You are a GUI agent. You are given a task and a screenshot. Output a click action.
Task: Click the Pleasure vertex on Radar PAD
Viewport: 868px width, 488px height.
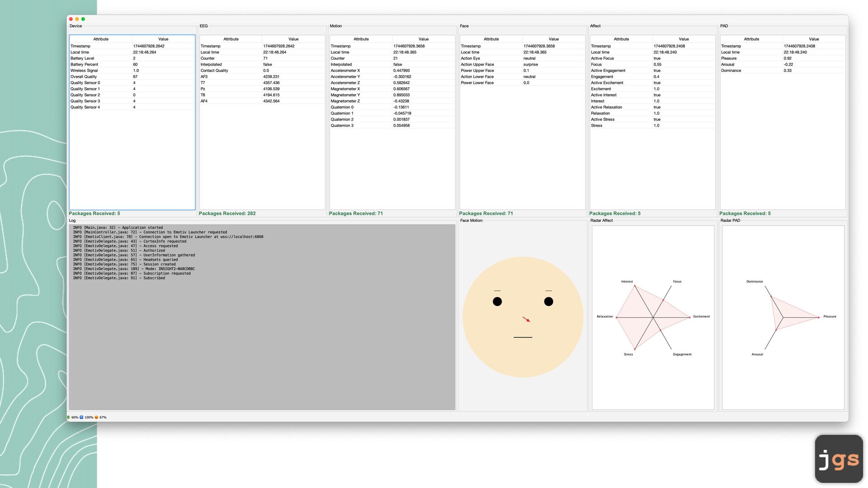[x=818, y=317]
